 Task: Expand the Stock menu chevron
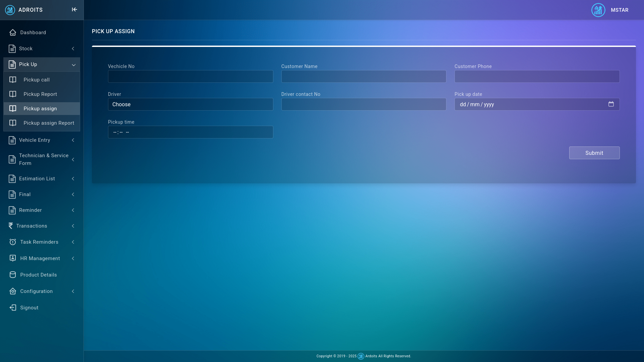coord(73,49)
